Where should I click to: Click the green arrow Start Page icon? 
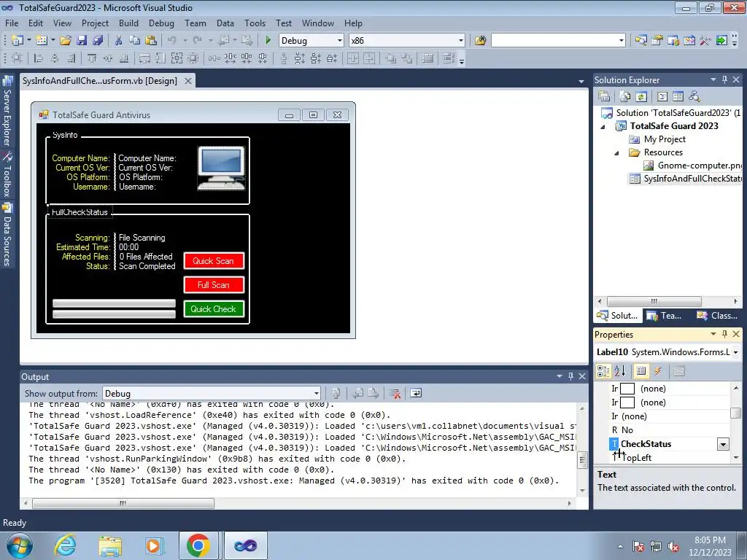click(x=721, y=41)
